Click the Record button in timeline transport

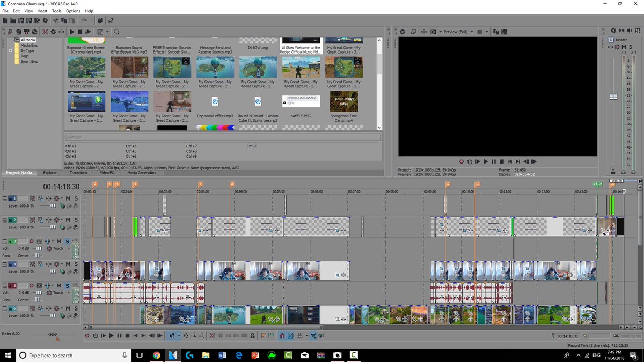[87, 336]
